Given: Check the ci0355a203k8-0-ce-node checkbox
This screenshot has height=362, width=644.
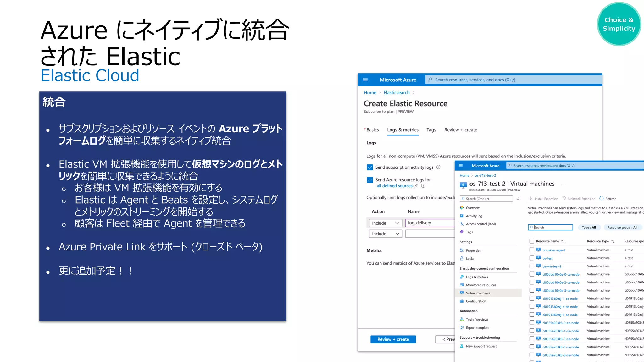Looking at the screenshot, I should (x=532, y=323).
